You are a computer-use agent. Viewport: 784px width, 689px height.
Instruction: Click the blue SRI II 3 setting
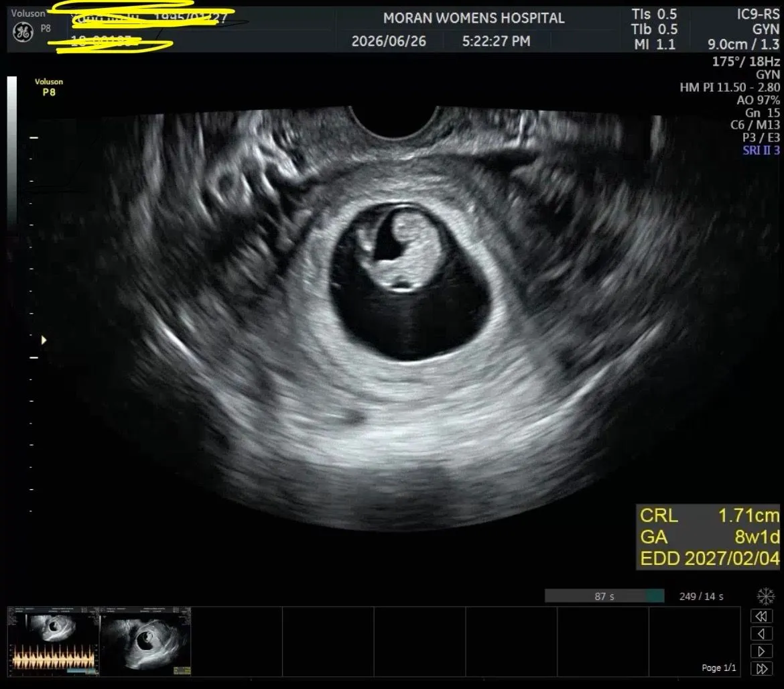761,150
